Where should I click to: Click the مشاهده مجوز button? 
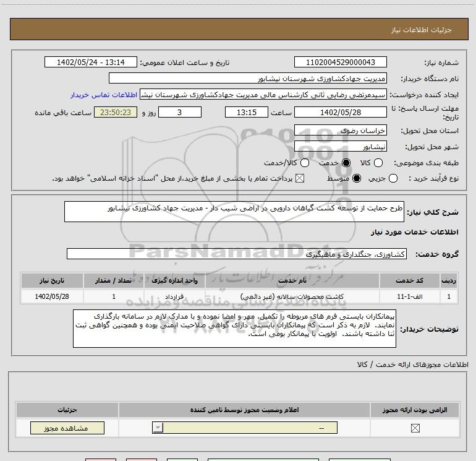67,428
